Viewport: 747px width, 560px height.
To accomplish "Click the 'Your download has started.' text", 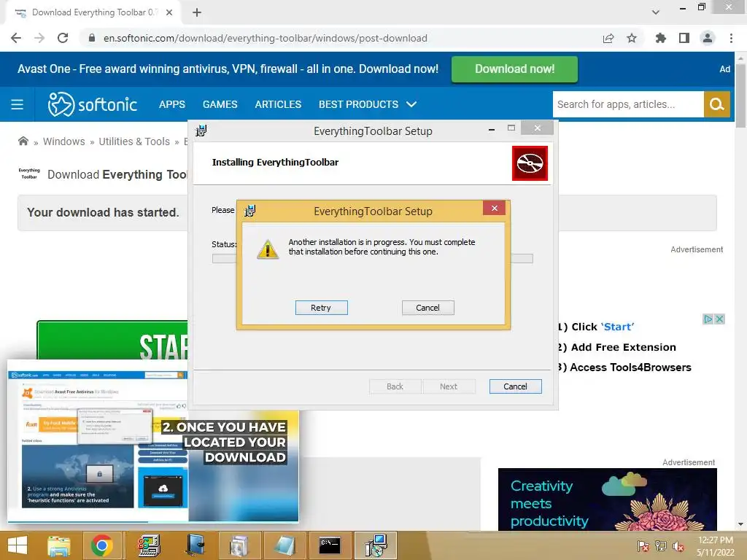I will click(103, 212).
